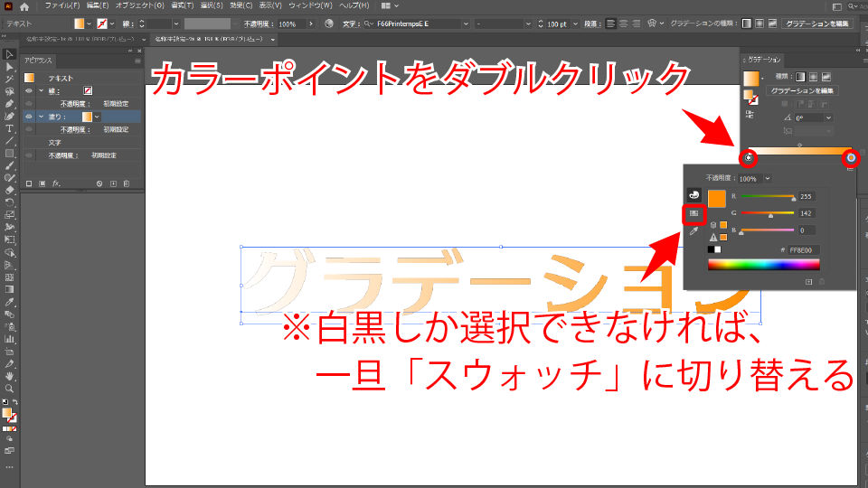
Task: Select the Gradient tool in the left toolbar
Action: (9, 289)
